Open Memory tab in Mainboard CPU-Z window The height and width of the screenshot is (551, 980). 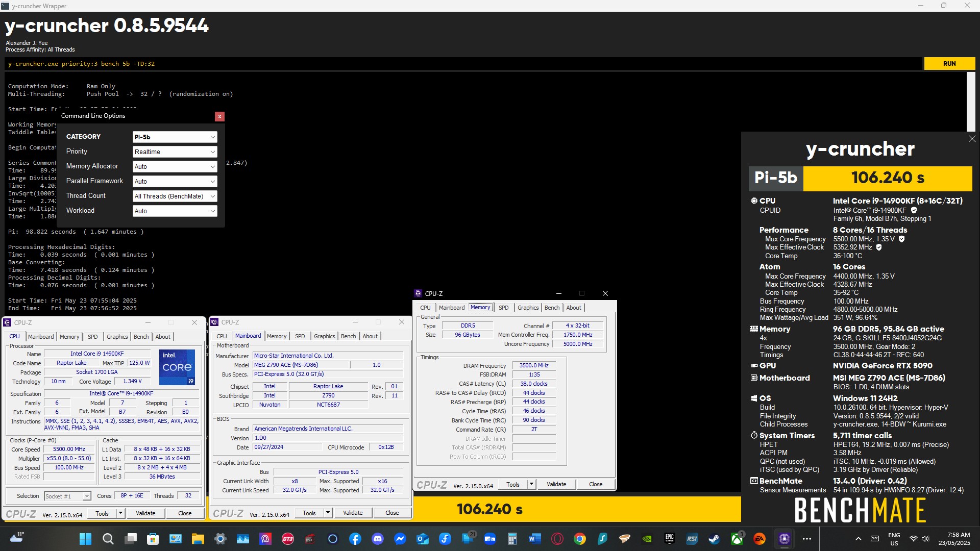point(277,336)
